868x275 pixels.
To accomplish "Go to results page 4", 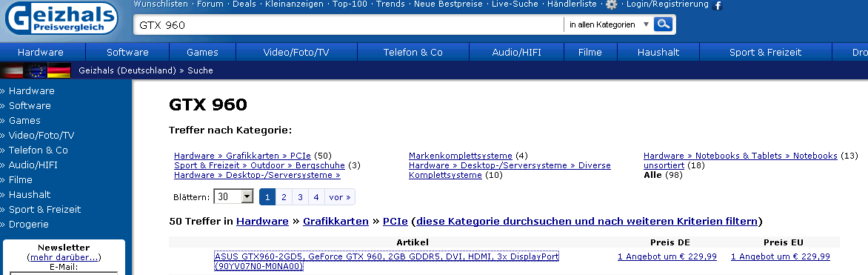I will tap(316, 197).
